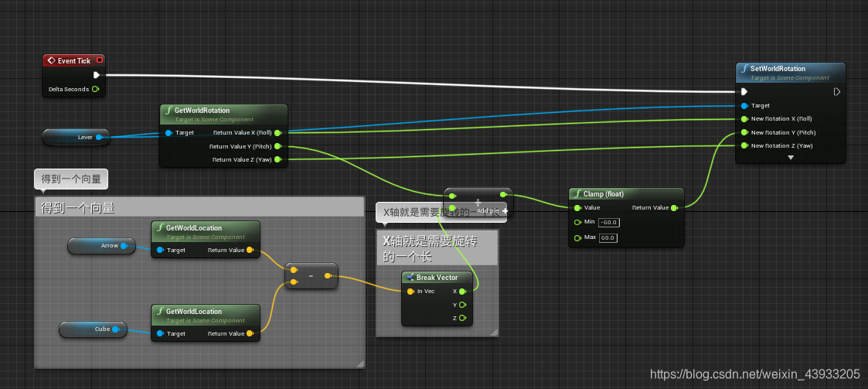Click the Break Vector Z output pin
868x389 pixels.
coord(462,318)
